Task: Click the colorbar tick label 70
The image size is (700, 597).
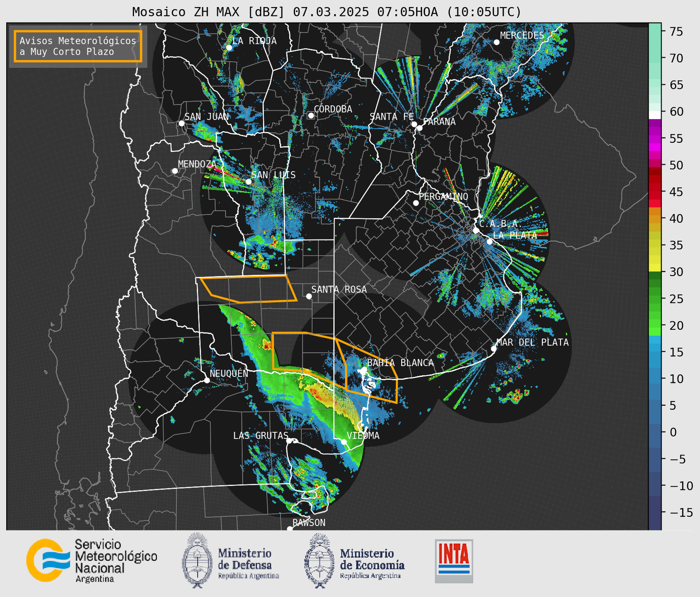Action: [x=676, y=59]
